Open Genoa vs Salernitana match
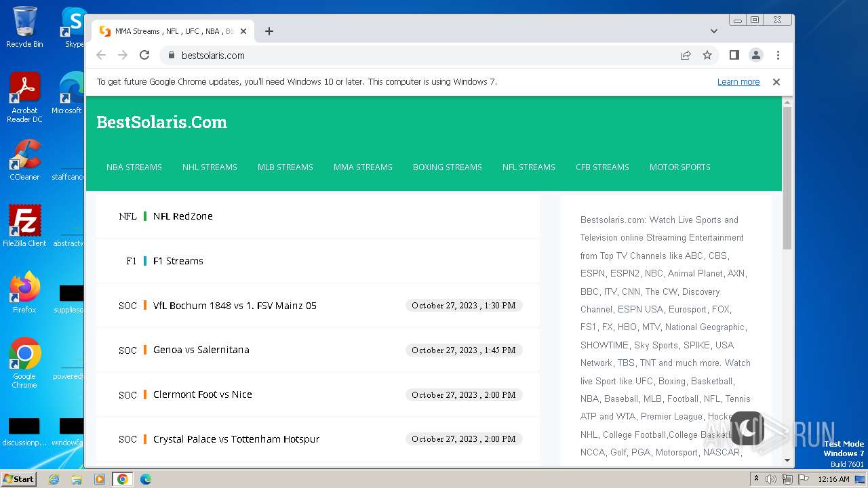 click(201, 350)
